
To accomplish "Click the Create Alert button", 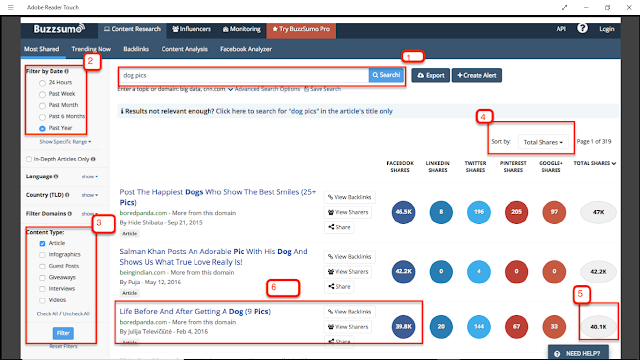I will [477, 75].
